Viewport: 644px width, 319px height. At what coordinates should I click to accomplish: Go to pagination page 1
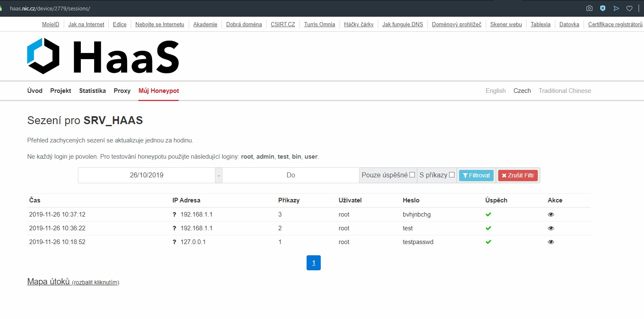pyautogui.click(x=314, y=263)
